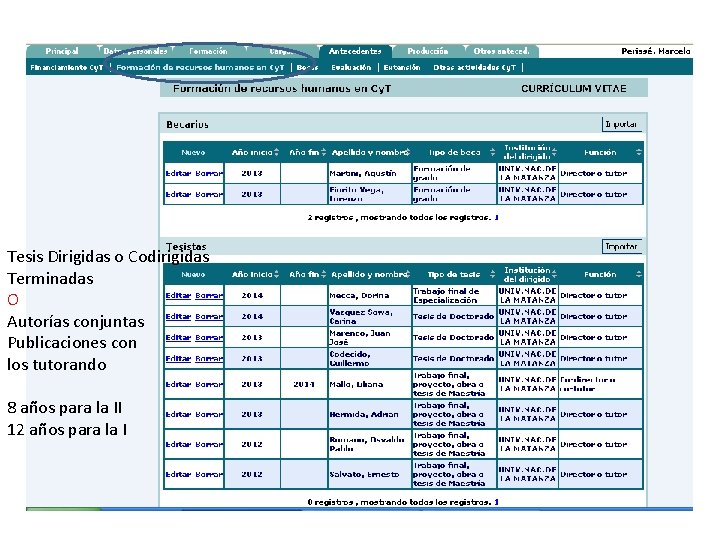Edit the Salvato, Ernesto row

click(x=178, y=474)
